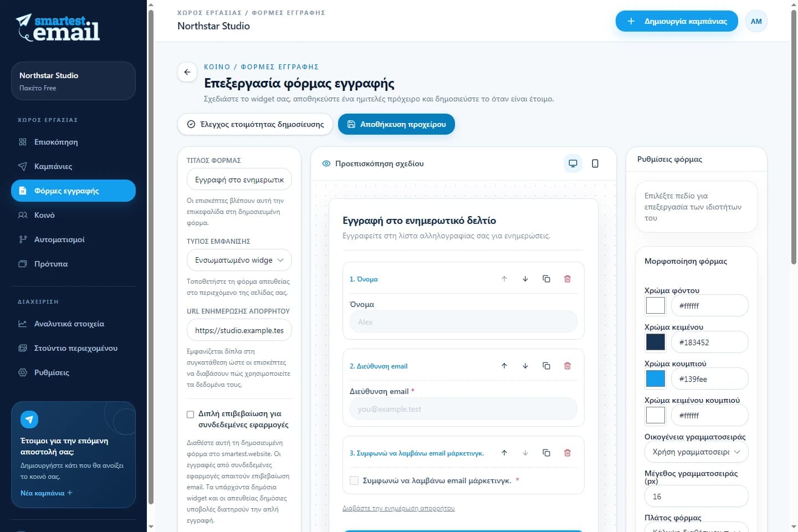This screenshot has height=532, width=798.
Task: Open Πρότυπα in the sidebar
Action: (x=73, y=264)
